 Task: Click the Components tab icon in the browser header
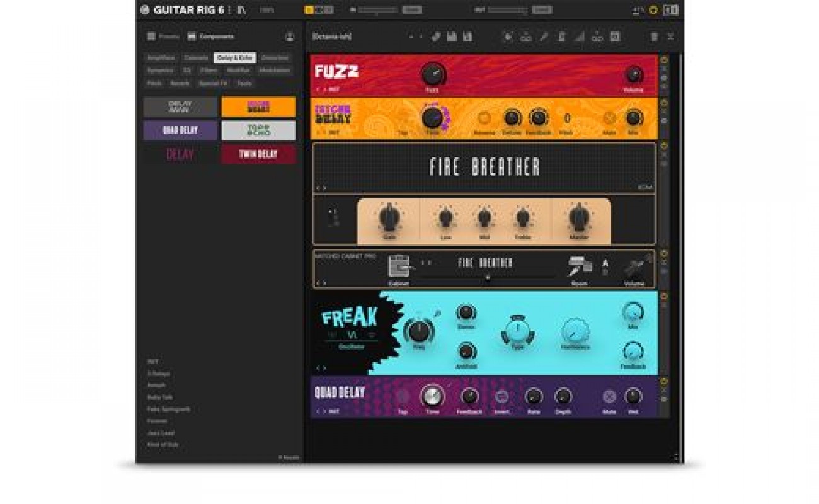[x=192, y=37]
